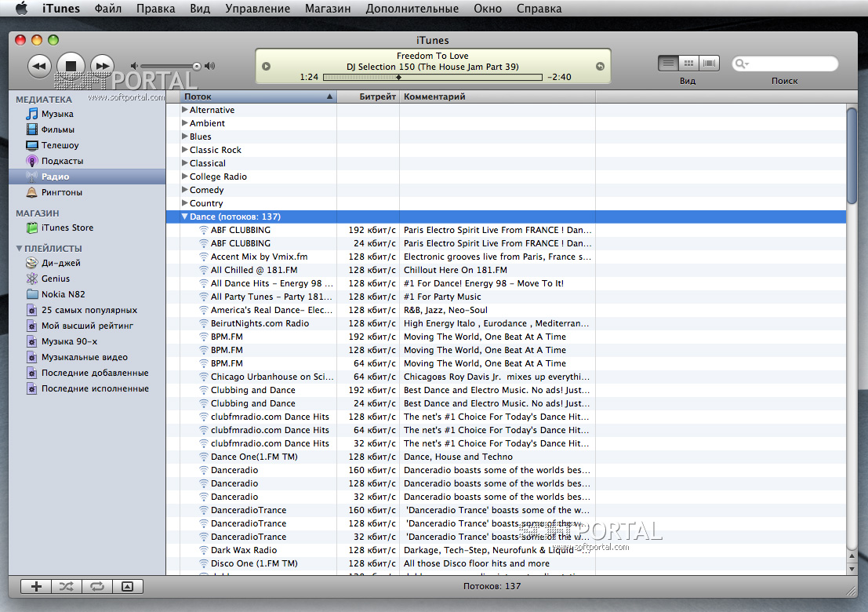Click the previous track rewind button
The height and width of the screenshot is (612, 868).
click(x=39, y=66)
